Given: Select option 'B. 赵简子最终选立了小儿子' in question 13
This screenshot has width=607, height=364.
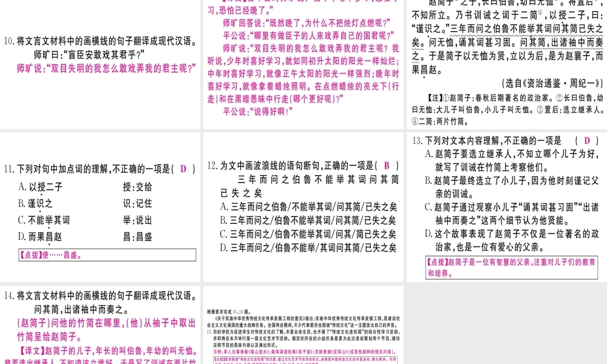Looking at the screenshot, I should (512, 187).
